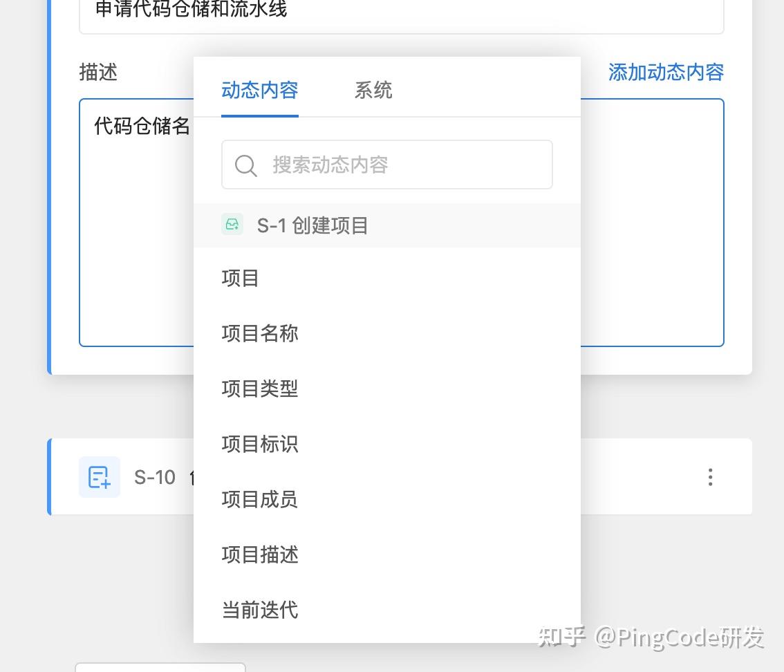Click the 描述 field label
The height and width of the screenshot is (672, 784).
[98, 72]
